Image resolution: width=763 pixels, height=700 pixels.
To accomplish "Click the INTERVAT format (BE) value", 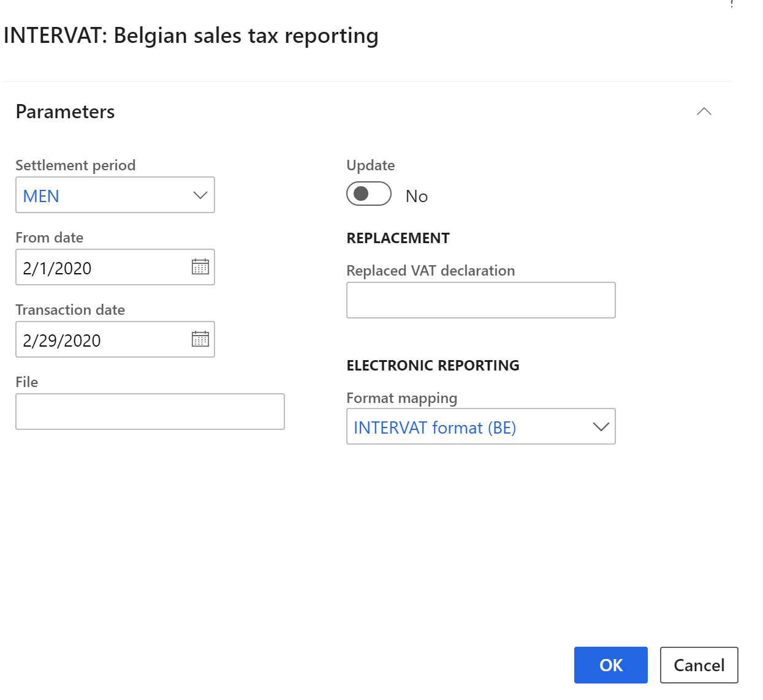I will (x=435, y=427).
